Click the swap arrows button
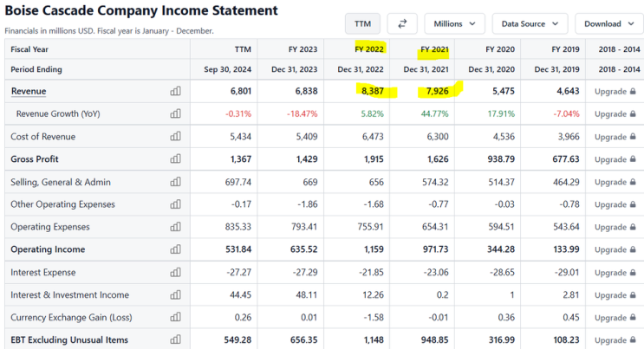 tap(401, 23)
